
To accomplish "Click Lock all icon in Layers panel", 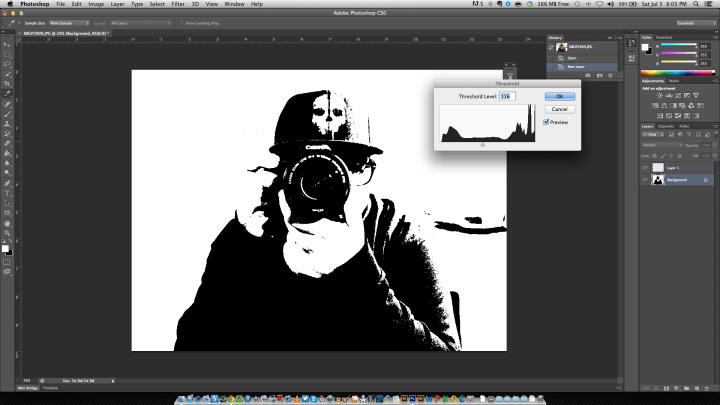I will click(680, 156).
